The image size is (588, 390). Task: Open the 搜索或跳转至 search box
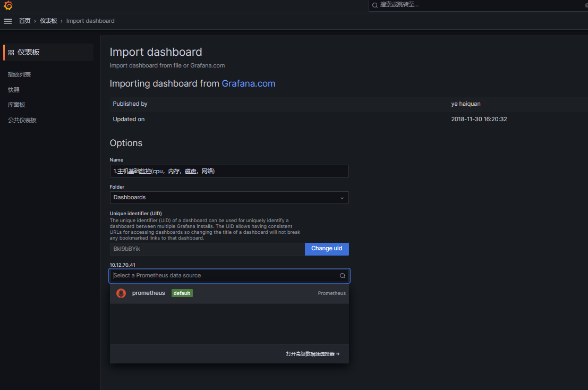(478, 5)
